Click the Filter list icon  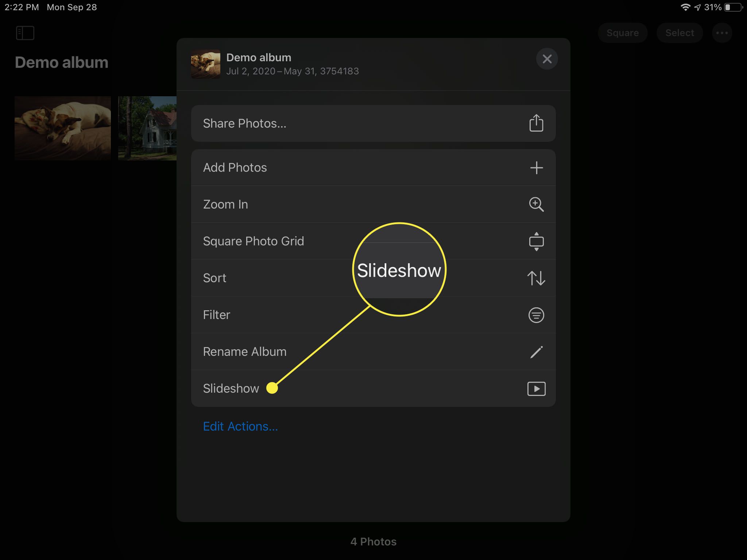point(537,315)
